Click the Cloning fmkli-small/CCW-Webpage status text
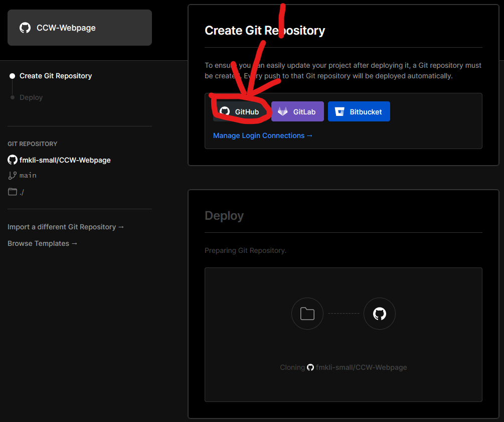 344,367
